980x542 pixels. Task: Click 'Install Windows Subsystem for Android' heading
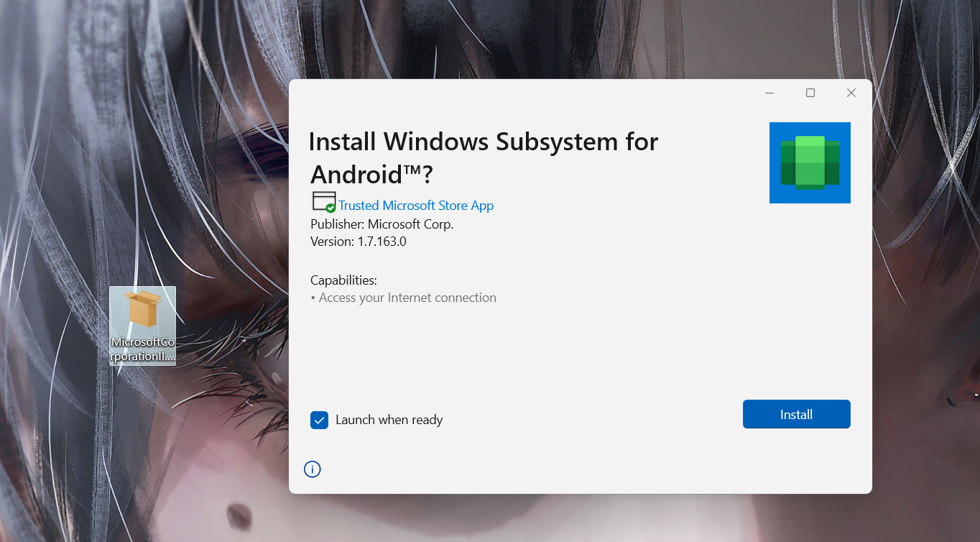click(x=484, y=157)
